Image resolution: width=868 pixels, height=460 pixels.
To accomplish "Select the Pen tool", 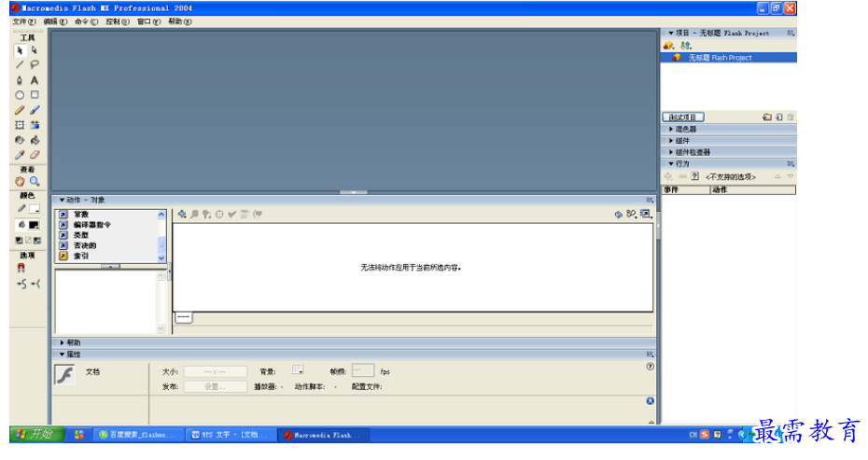I will pyautogui.click(x=20, y=80).
